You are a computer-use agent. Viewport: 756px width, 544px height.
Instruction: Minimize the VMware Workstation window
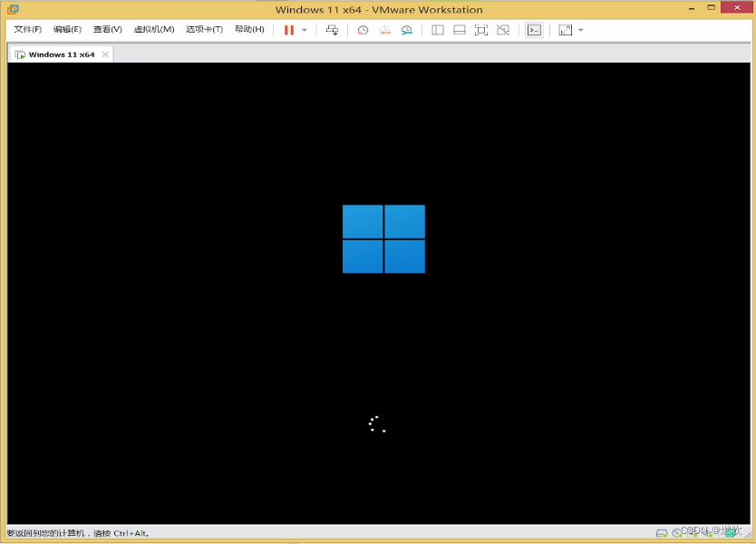pyautogui.click(x=692, y=8)
